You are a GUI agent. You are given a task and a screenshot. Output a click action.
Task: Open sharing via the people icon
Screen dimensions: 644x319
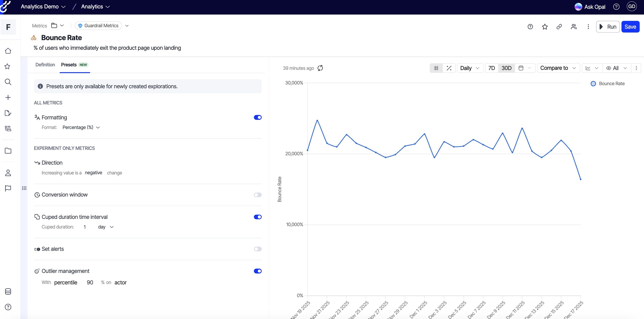point(574,27)
